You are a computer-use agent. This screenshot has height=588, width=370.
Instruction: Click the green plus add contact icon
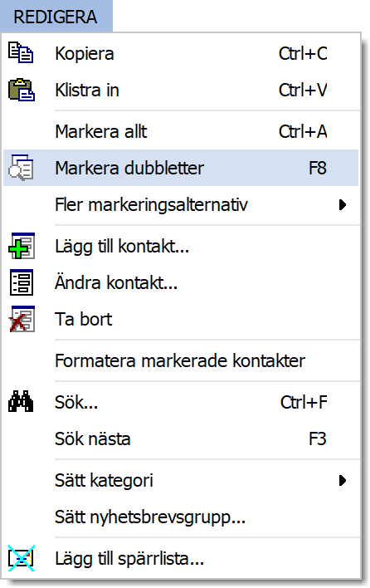(22, 246)
